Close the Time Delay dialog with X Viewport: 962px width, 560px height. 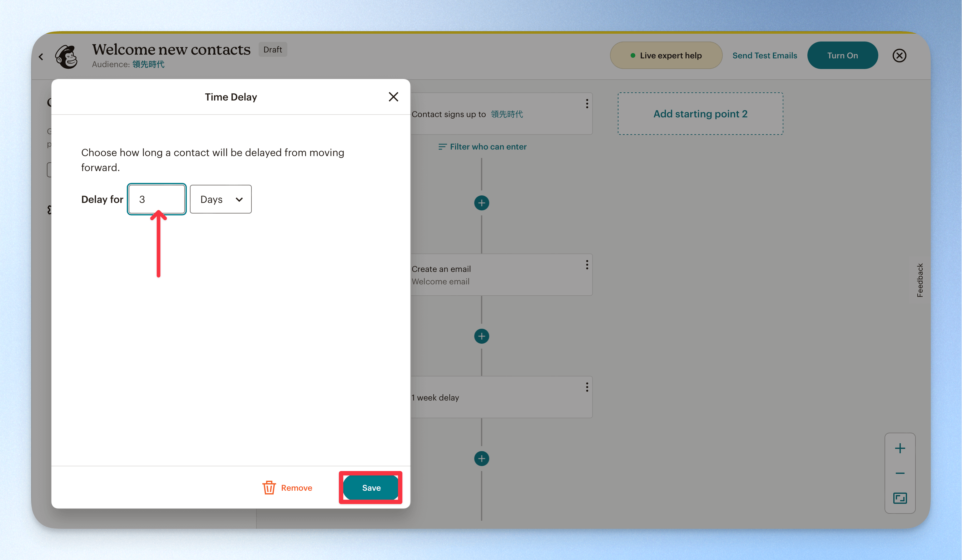(393, 97)
